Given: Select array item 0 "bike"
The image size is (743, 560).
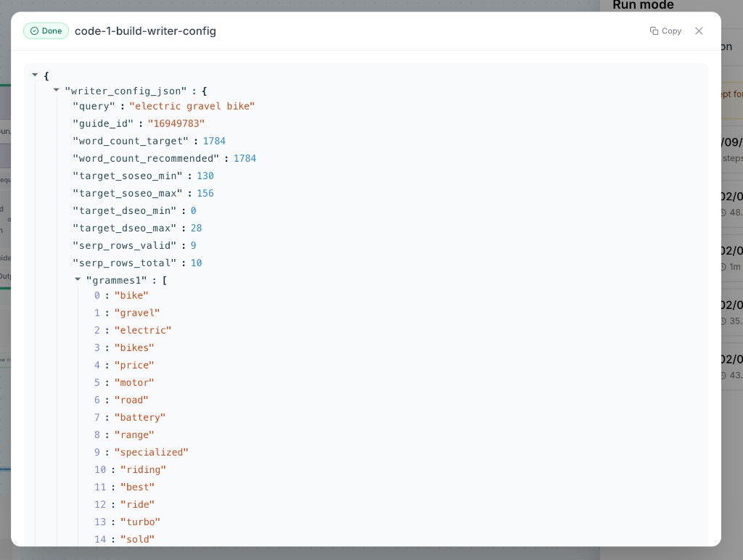Looking at the screenshot, I should [131, 296].
